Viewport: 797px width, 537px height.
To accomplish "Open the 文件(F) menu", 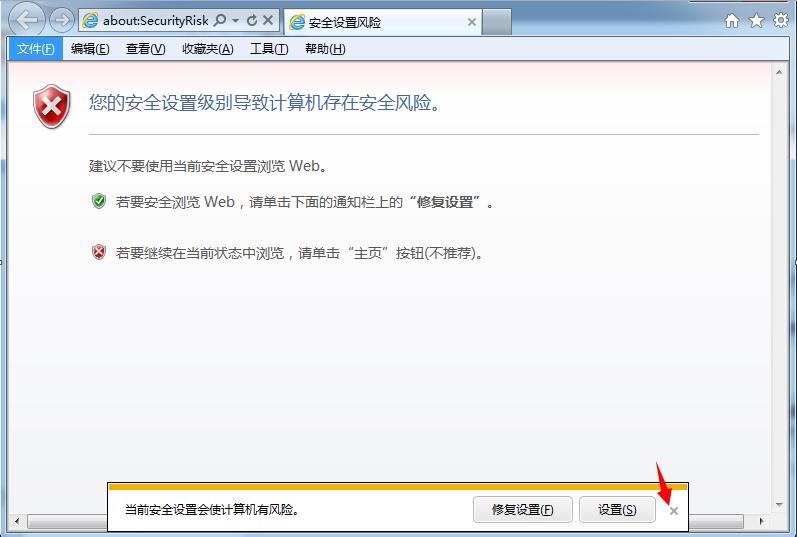I will click(x=35, y=49).
